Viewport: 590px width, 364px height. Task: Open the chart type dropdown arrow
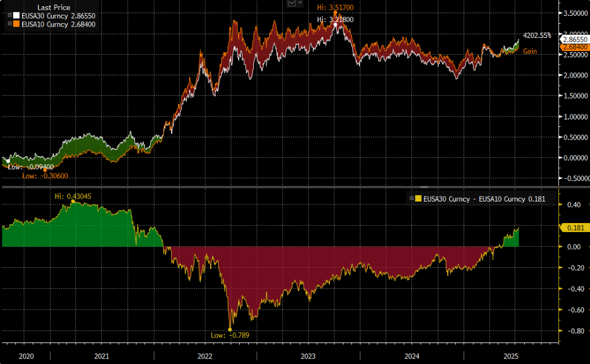pos(301,3)
